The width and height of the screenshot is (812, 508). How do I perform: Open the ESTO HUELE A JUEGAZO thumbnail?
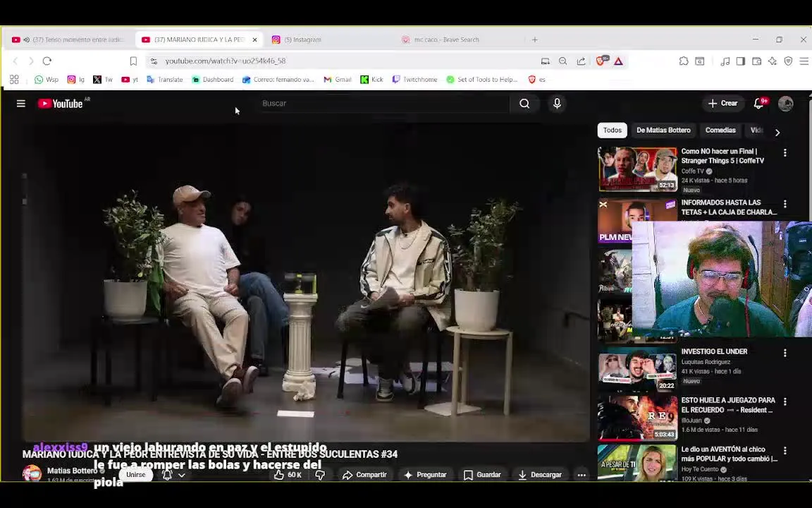coord(637,418)
